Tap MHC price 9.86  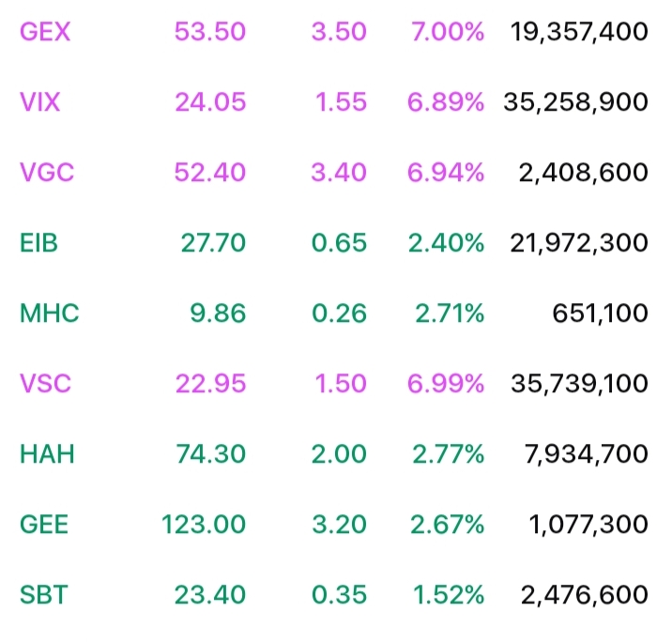pos(218,313)
